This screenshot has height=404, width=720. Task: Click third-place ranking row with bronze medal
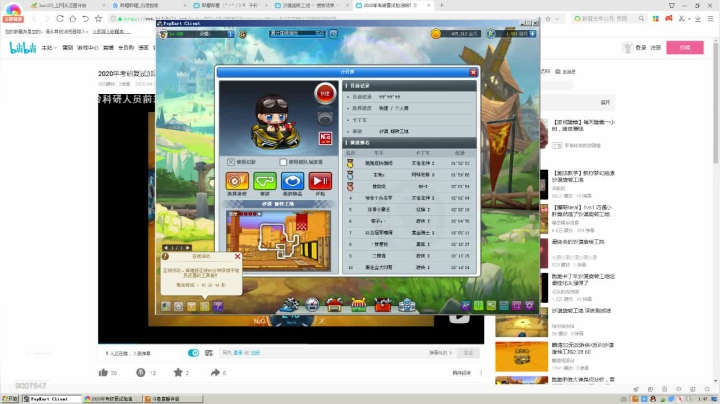[x=410, y=186]
